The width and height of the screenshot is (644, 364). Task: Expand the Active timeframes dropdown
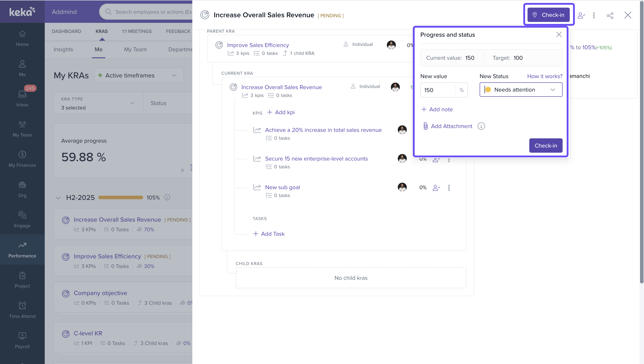(139, 75)
